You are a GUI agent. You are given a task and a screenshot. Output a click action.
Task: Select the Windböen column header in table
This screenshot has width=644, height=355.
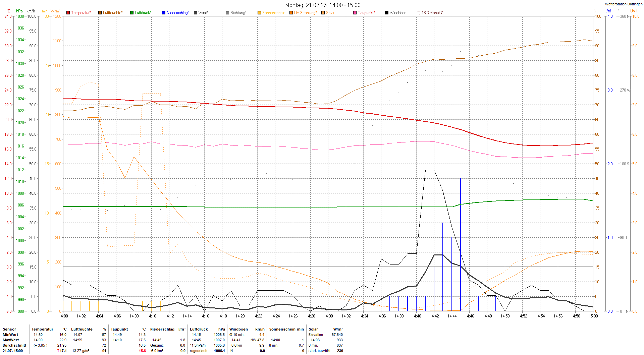(x=238, y=329)
